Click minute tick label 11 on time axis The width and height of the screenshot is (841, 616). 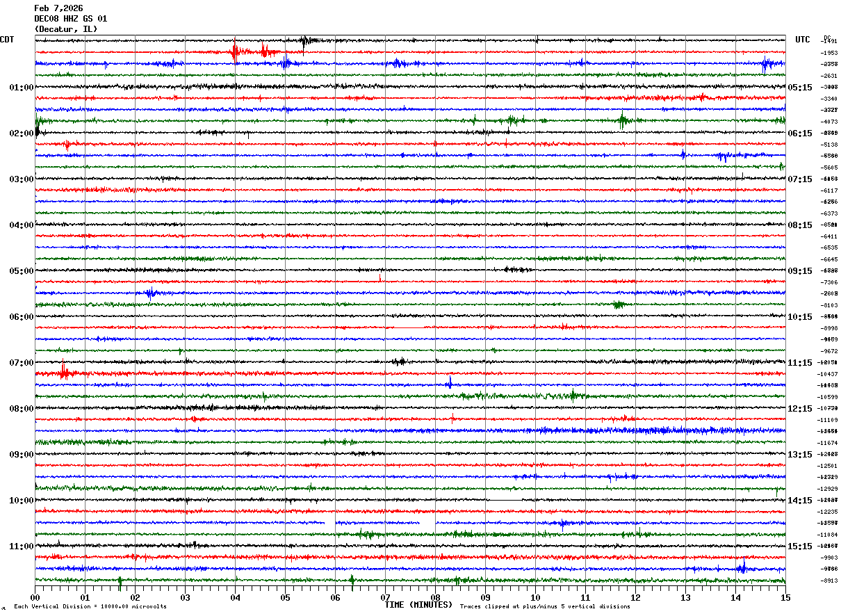585,597
